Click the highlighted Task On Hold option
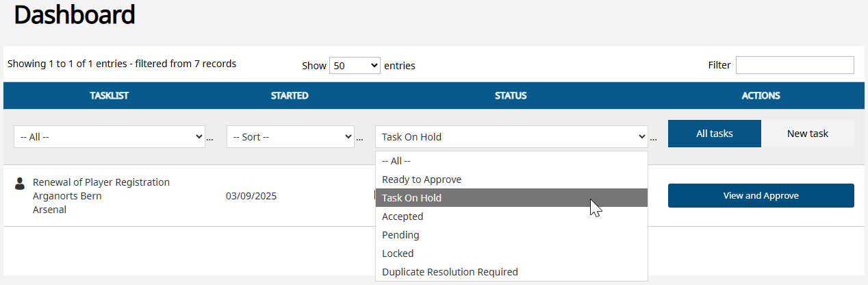The width and height of the screenshot is (868, 285). click(x=511, y=198)
